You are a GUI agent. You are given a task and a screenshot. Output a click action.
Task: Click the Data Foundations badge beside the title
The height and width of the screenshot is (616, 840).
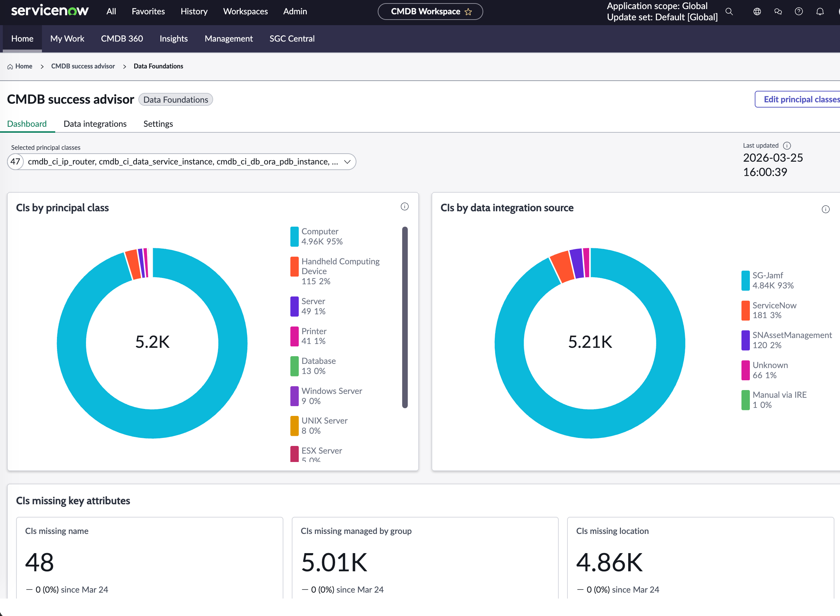[176, 100]
